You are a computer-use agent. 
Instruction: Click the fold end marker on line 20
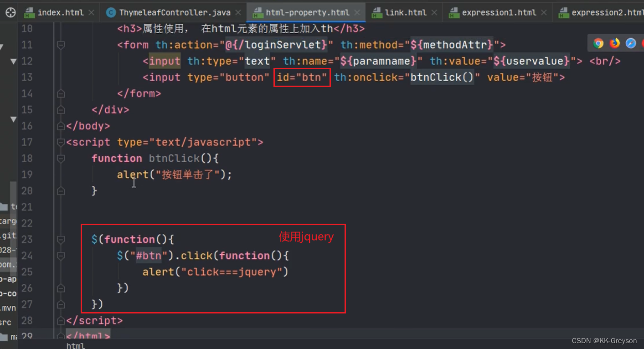tap(61, 191)
